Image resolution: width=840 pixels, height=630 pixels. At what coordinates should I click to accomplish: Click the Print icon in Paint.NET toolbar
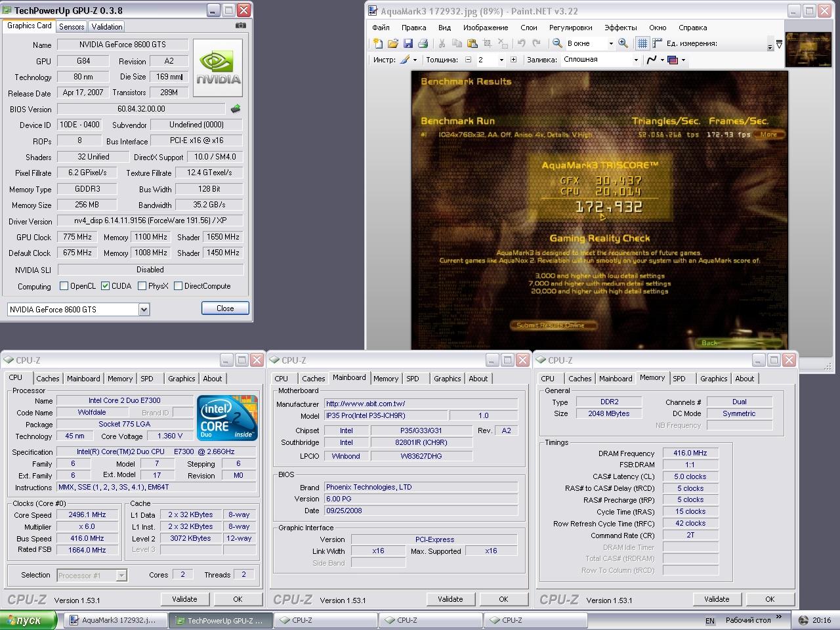point(423,43)
